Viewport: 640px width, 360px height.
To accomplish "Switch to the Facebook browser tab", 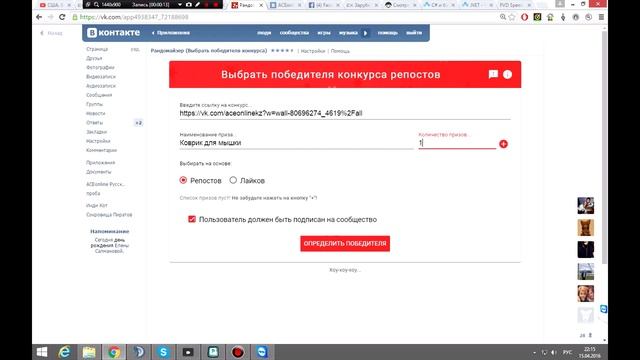I will (324, 5).
